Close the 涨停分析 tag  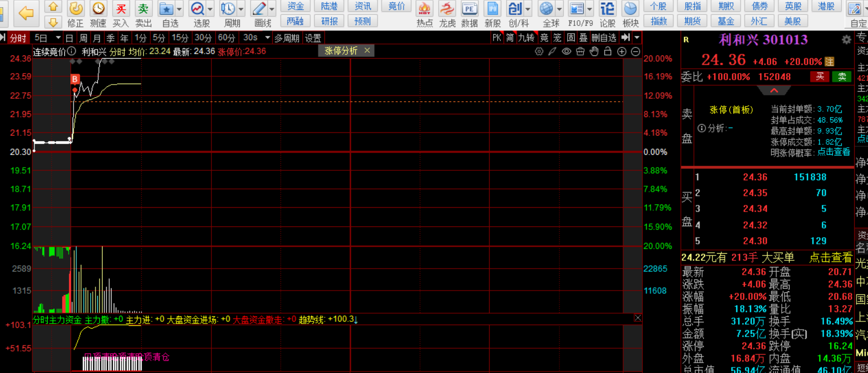[367, 51]
